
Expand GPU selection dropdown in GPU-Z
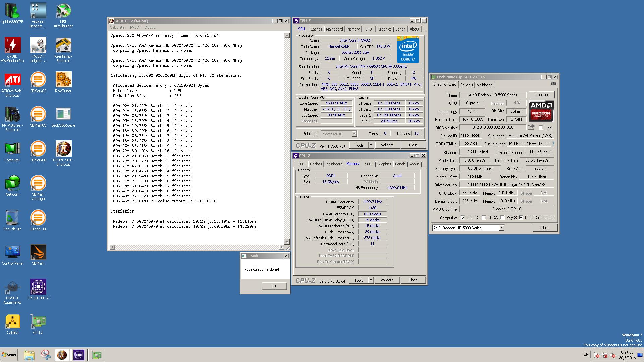pos(501,228)
